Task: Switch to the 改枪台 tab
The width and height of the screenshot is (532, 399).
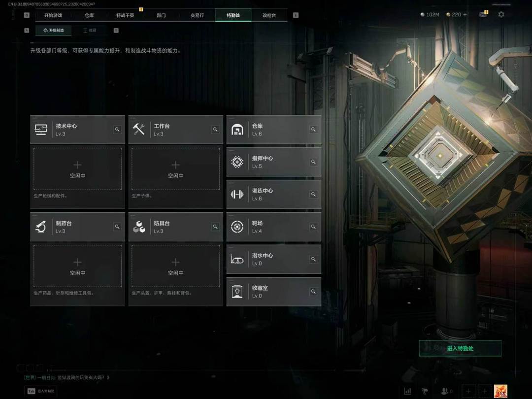Action: coord(269,15)
